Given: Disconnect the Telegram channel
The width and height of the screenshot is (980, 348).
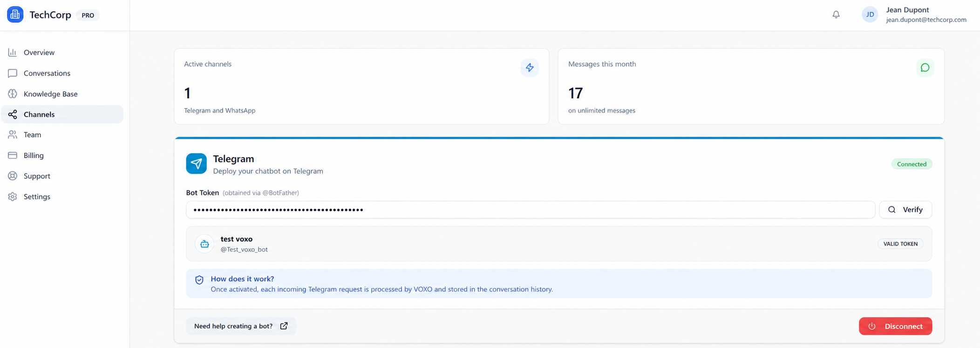Looking at the screenshot, I should (895, 326).
